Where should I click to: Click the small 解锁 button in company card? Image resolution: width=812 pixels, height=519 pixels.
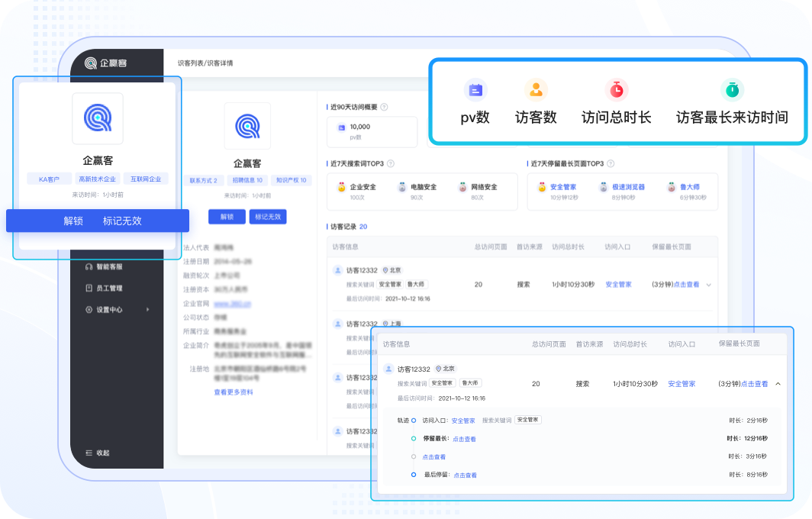click(227, 217)
